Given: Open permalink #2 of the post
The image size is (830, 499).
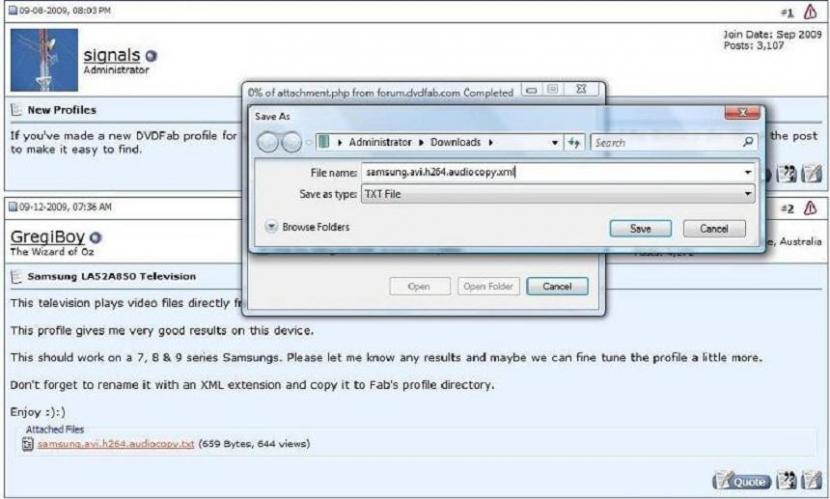Looking at the screenshot, I should (787, 209).
